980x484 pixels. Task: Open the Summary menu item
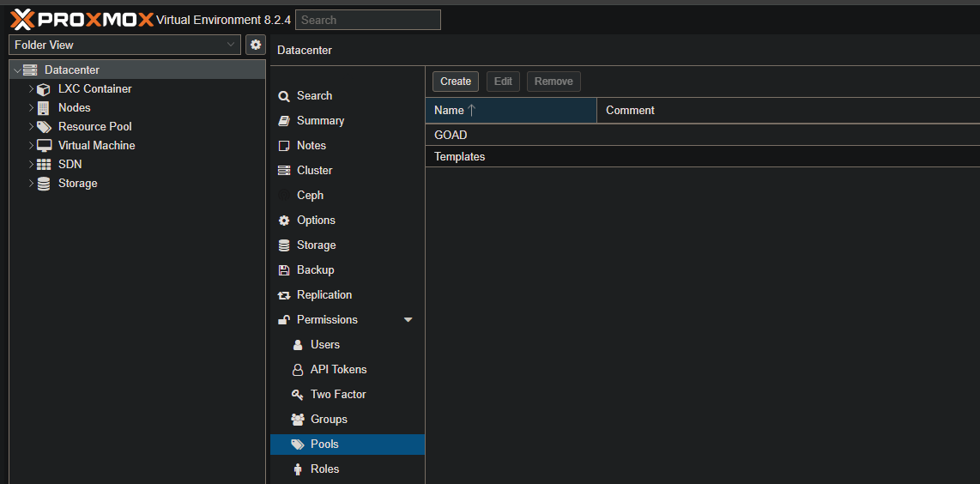[x=320, y=121]
